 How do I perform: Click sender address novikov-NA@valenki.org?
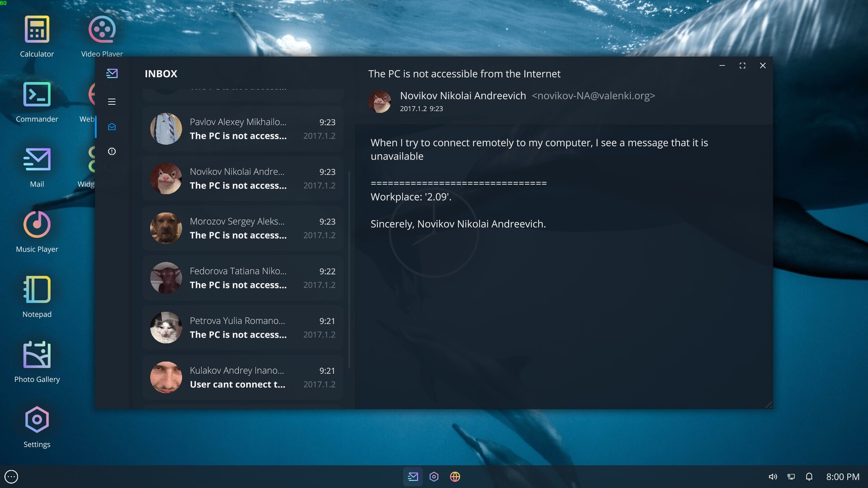tap(593, 96)
